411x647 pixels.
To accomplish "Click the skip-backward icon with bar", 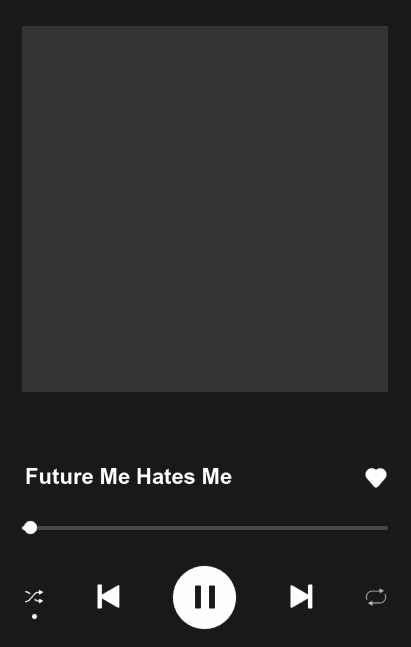I will pyautogui.click(x=108, y=596).
